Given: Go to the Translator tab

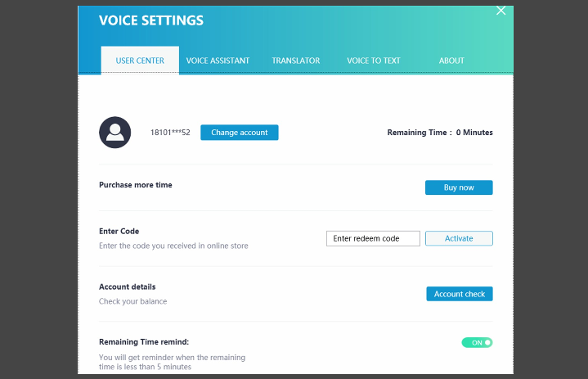Looking at the screenshot, I should point(296,61).
